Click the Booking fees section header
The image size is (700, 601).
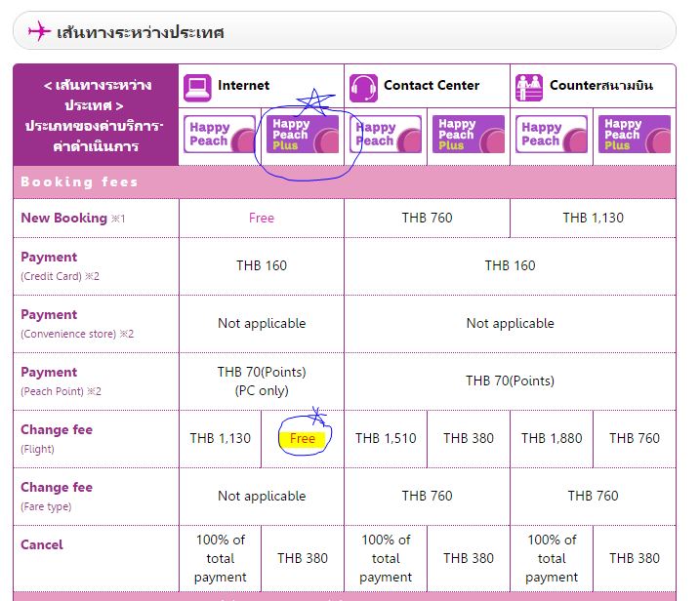pos(345,182)
